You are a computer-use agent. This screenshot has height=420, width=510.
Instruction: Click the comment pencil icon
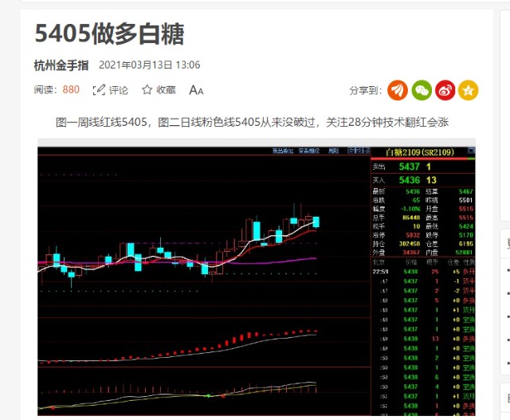tap(99, 90)
